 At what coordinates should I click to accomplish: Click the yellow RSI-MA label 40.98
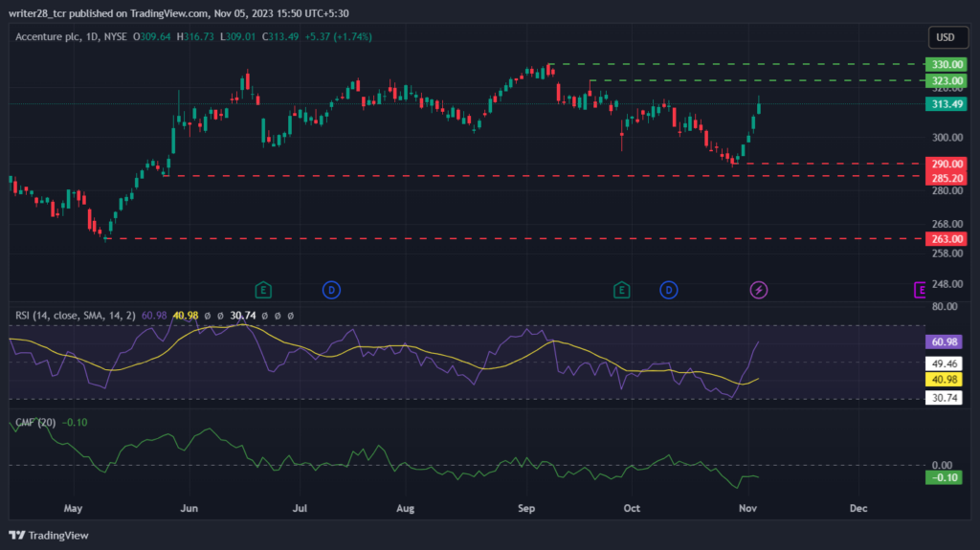point(944,380)
